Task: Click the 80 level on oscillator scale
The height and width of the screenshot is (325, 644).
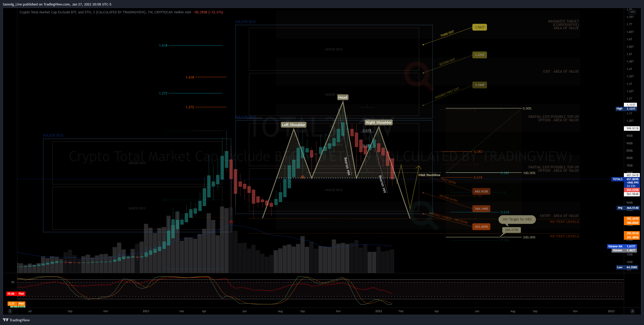Action: coord(13,282)
